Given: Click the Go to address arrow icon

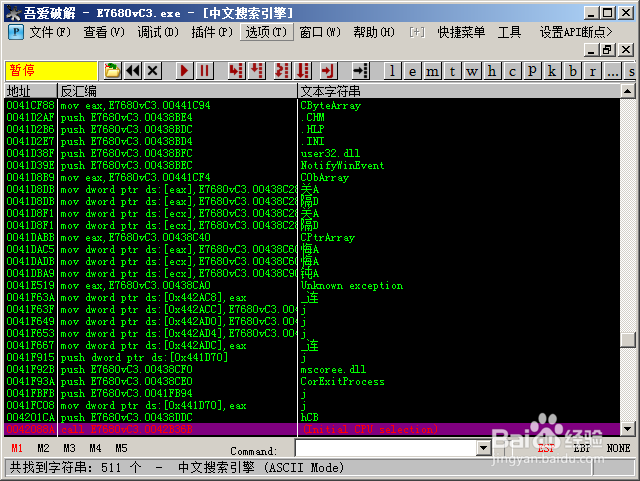Looking at the screenshot, I should pos(361,71).
